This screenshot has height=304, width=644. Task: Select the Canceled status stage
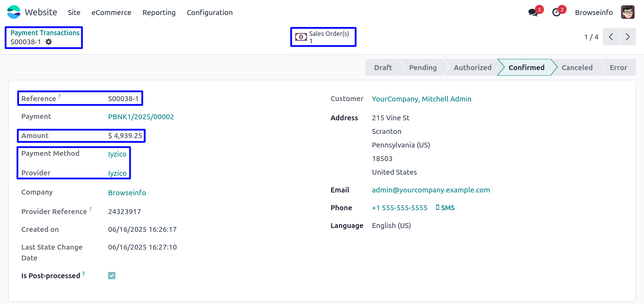point(577,67)
